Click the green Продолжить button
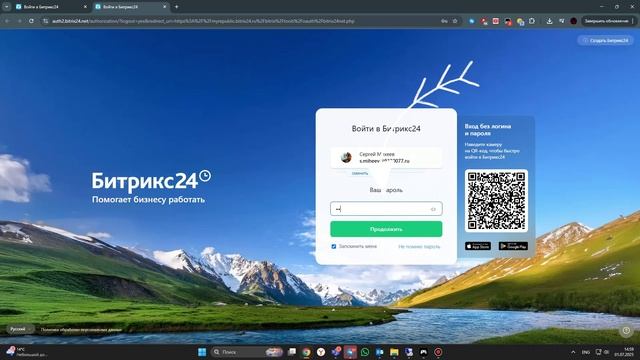The height and width of the screenshot is (360, 640). tap(386, 229)
